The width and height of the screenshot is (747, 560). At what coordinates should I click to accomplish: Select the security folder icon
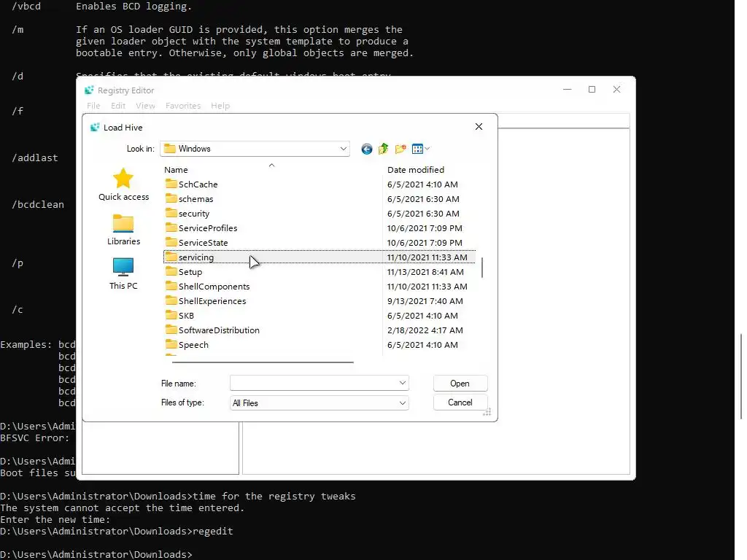pos(171,213)
